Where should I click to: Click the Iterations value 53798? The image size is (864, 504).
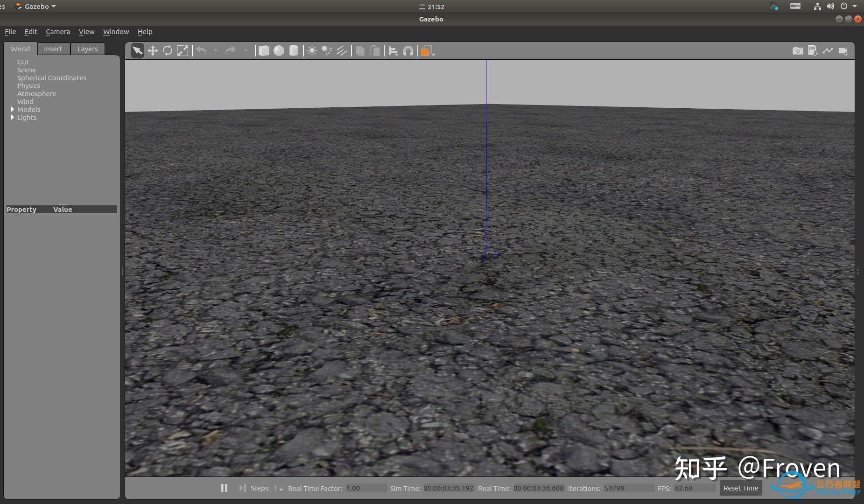pyautogui.click(x=628, y=488)
